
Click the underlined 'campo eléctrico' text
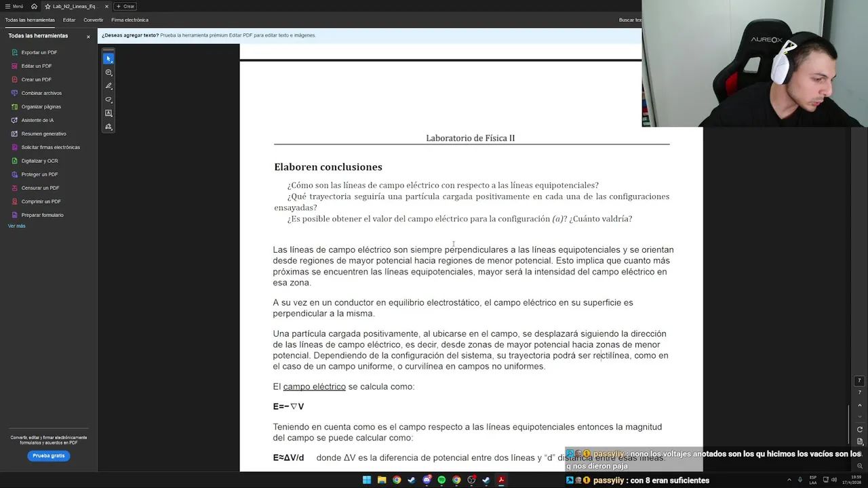click(x=315, y=386)
